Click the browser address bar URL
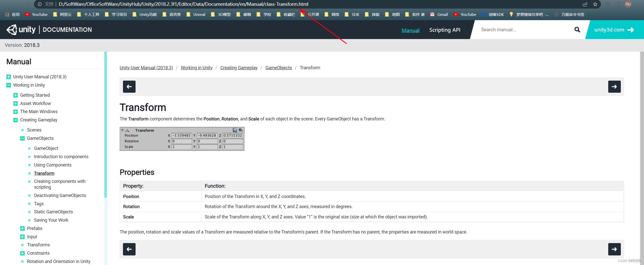The height and width of the screenshot is (265, 644). pos(183,4)
